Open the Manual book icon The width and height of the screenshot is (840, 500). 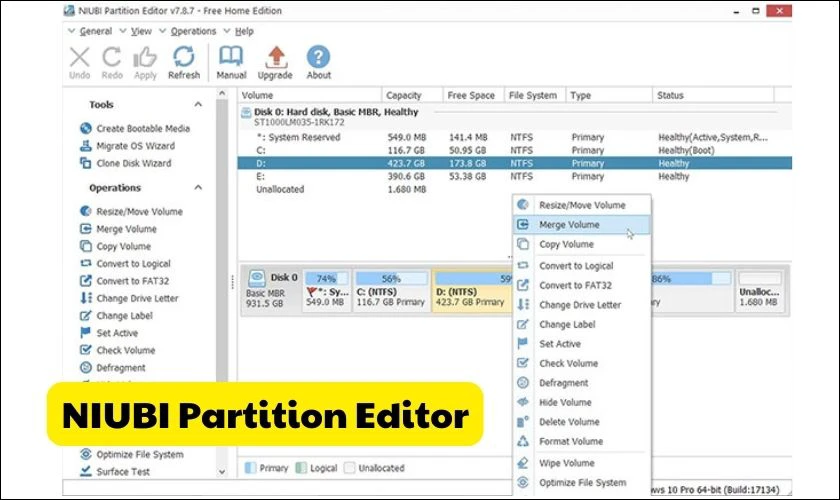(x=231, y=56)
